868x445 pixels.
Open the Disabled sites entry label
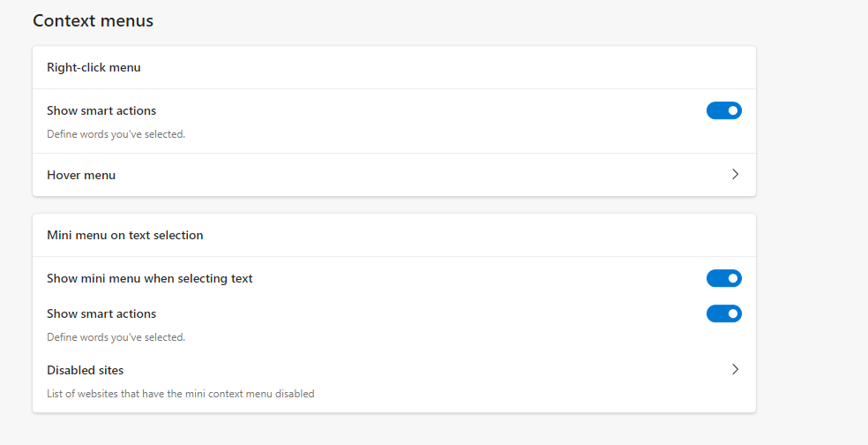click(86, 370)
